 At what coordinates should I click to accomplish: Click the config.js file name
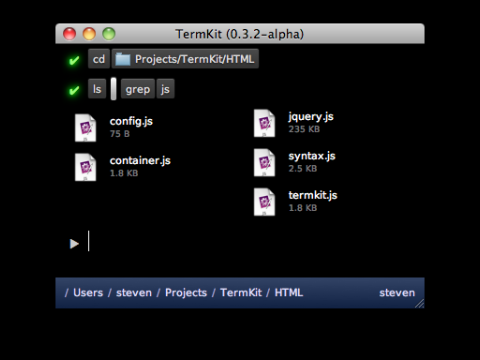click(131, 121)
